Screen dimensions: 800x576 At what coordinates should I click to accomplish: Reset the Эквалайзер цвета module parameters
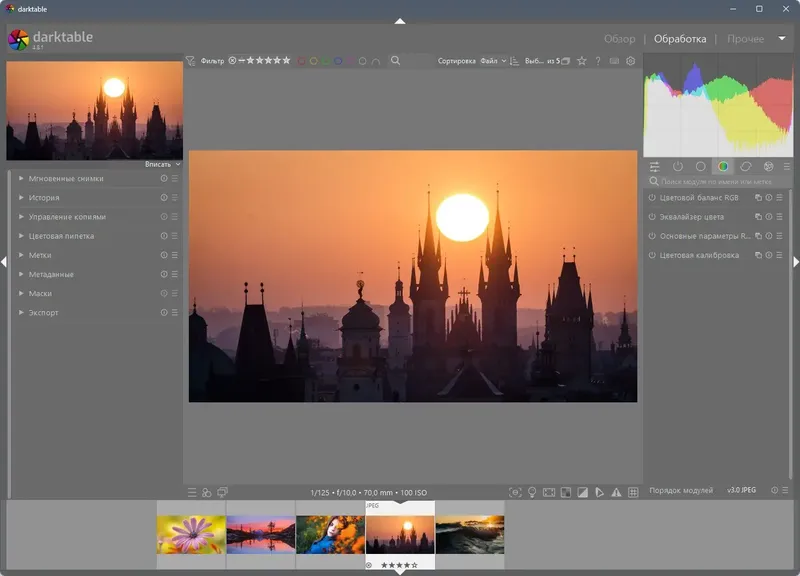pyautogui.click(x=769, y=217)
